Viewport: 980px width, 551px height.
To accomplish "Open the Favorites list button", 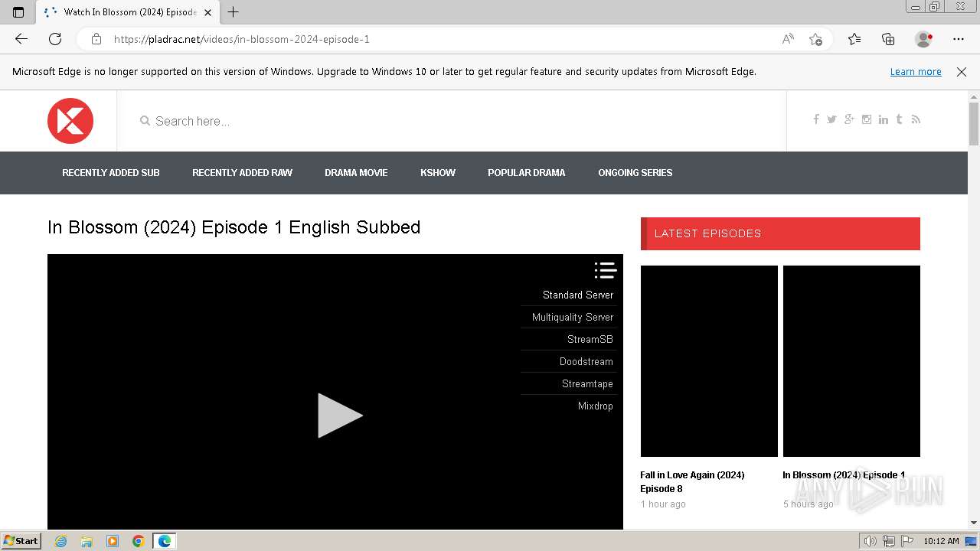I will (x=854, y=39).
